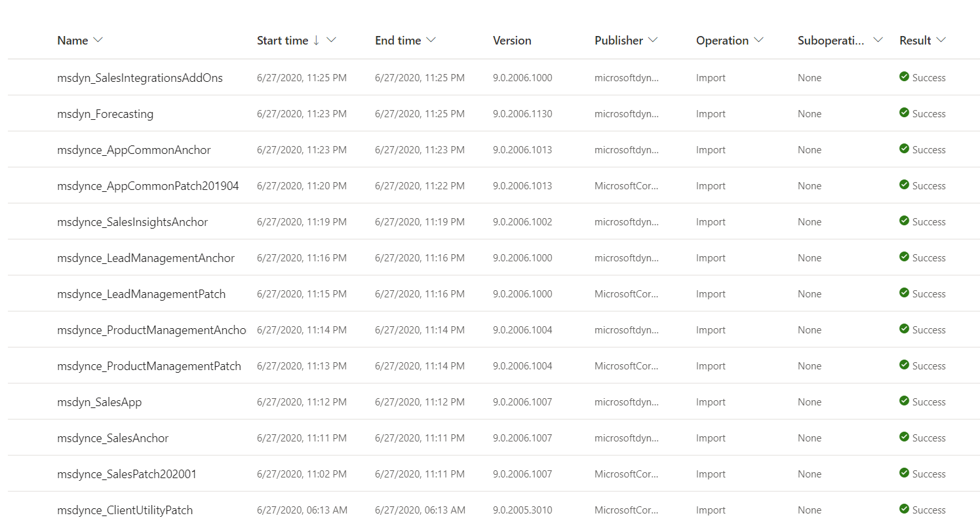Click start time 06:13 AM for msdynce_ClientUtilityPatch
This screenshot has width=980, height=524.
pyautogui.click(x=302, y=510)
